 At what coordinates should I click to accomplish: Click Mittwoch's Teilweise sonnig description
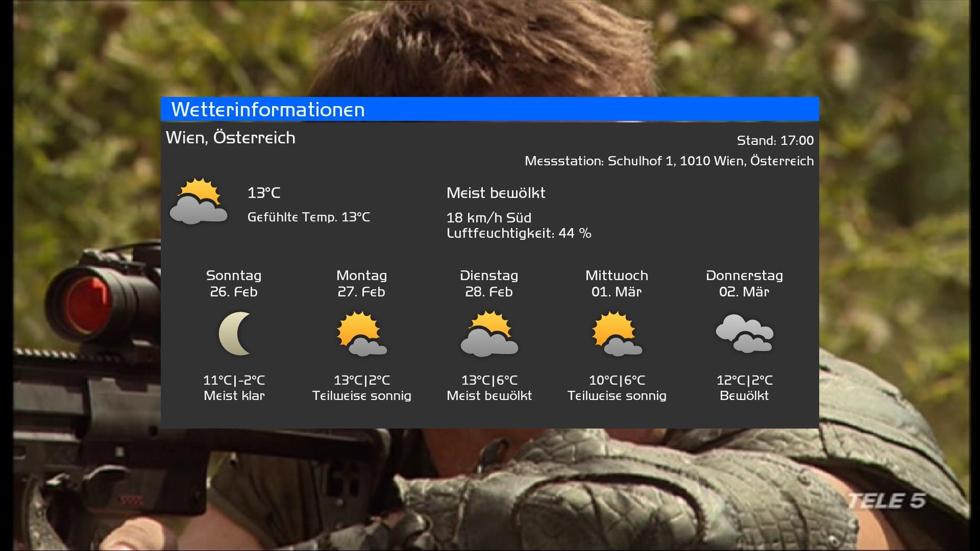click(x=617, y=396)
